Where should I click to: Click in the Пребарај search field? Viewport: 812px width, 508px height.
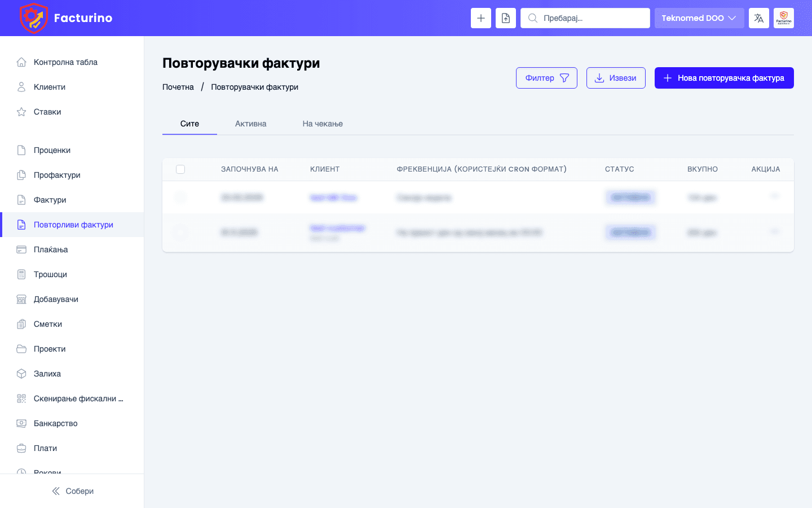585,17
